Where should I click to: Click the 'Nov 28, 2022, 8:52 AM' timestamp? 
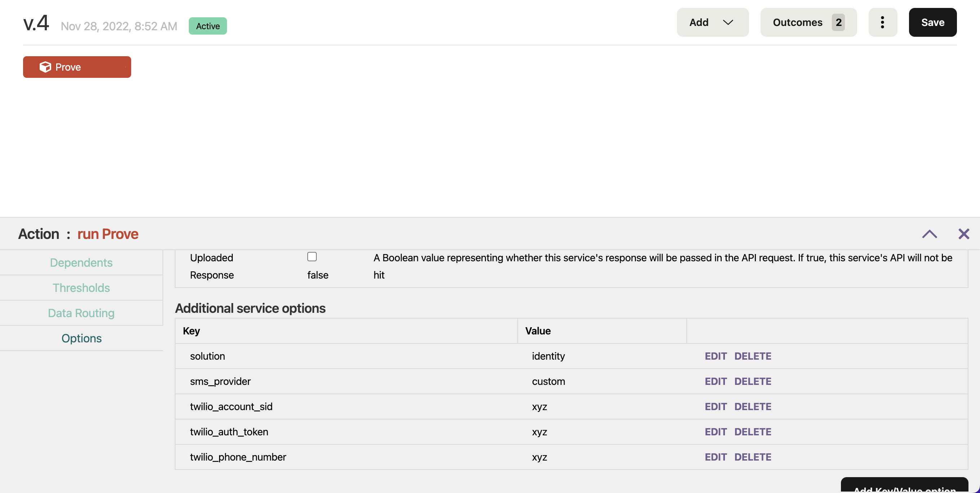[119, 26]
